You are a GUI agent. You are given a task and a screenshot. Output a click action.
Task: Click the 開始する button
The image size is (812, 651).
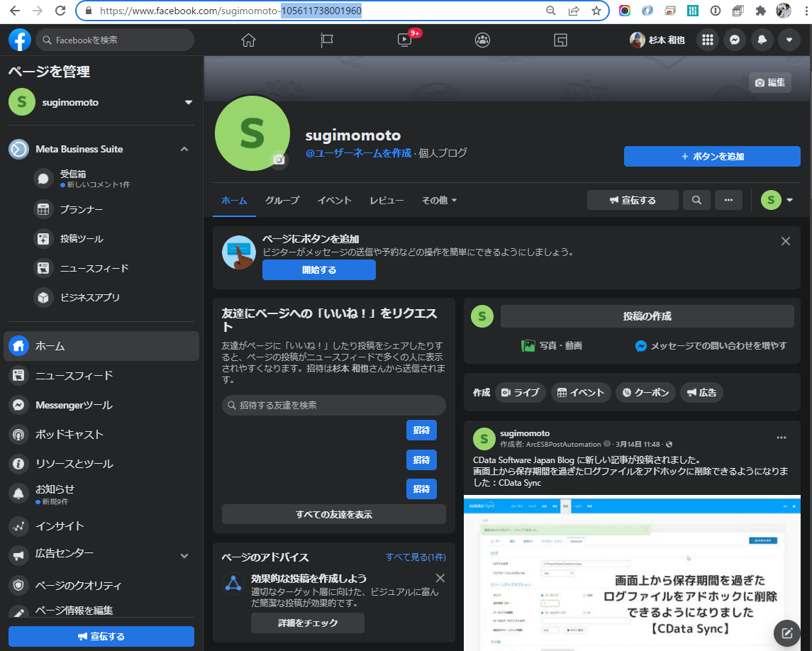pyautogui.click(x=319, y=269)
